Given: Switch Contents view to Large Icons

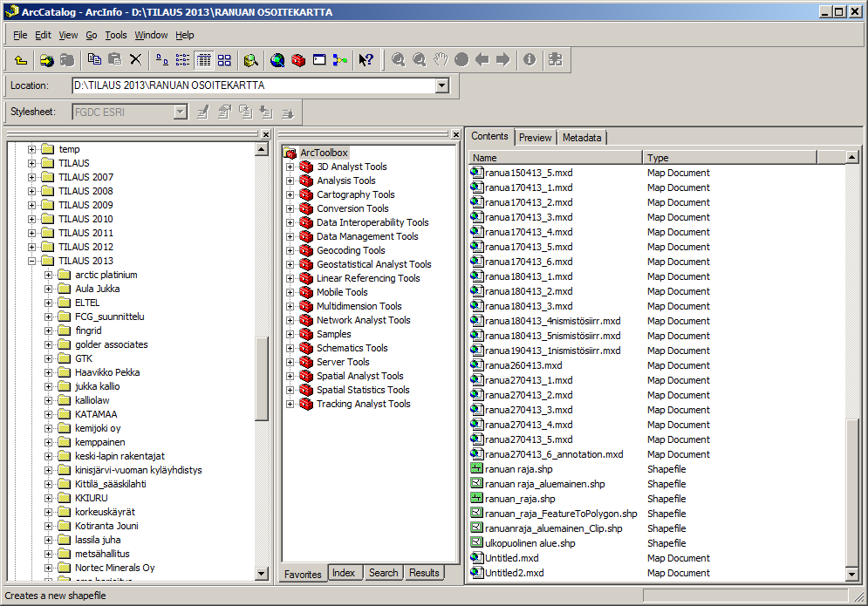Looking at the screenshot, I should point(161,60).
